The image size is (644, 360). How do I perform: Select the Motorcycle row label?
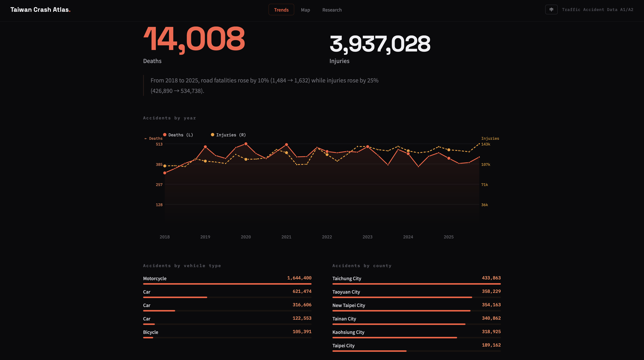tap(155, 278)
